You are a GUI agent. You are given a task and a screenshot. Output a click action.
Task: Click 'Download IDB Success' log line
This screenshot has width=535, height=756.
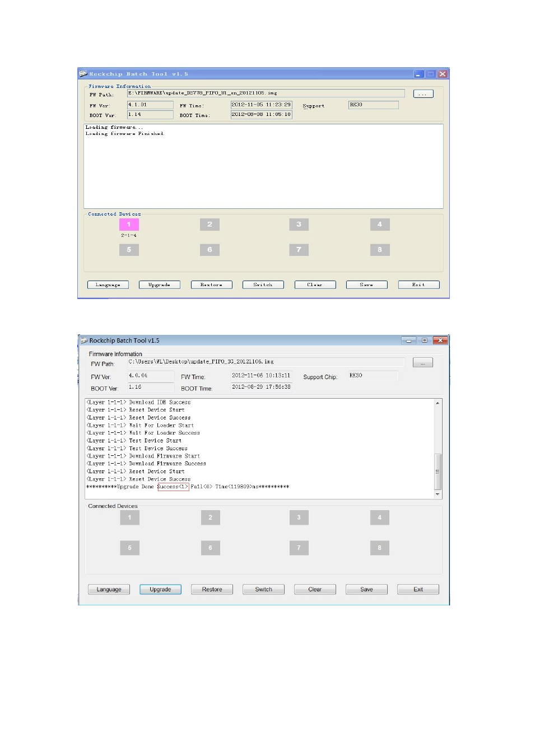(x=139, y=402)
